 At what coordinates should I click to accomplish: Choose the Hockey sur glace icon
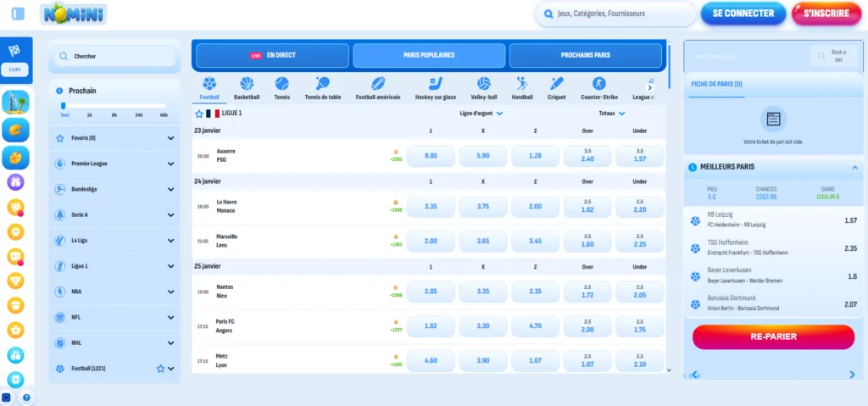tap(435, 84)
